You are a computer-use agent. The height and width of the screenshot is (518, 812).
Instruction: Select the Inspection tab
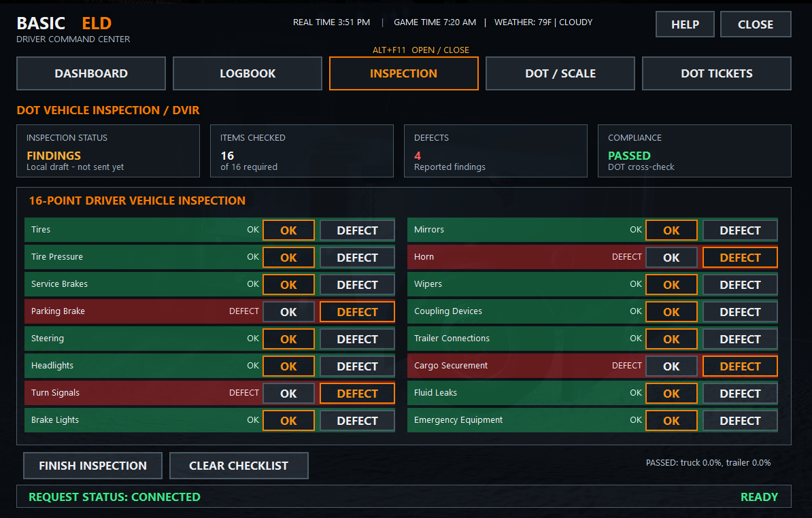404,73
